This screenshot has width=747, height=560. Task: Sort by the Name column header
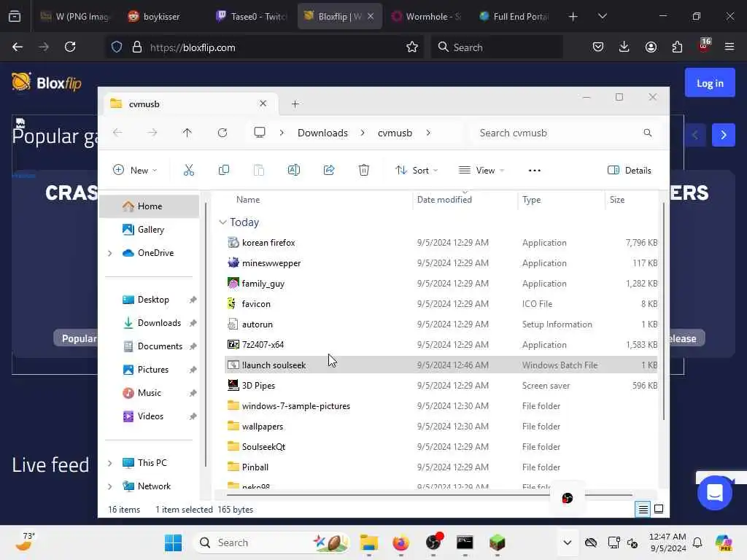(248, 200)
